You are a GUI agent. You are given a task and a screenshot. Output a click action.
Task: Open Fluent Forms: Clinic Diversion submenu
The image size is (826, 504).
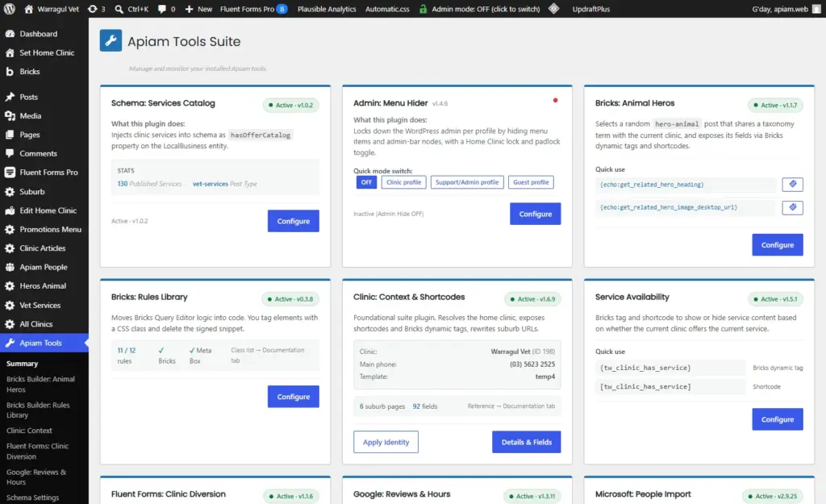pyautogui.click(x=37, y=451)
